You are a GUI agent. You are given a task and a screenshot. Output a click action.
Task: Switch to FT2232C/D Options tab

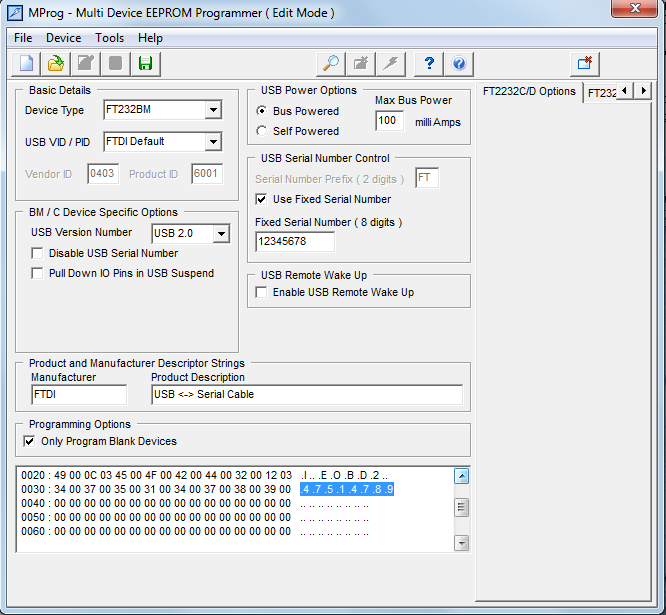[x=529, y=92]
